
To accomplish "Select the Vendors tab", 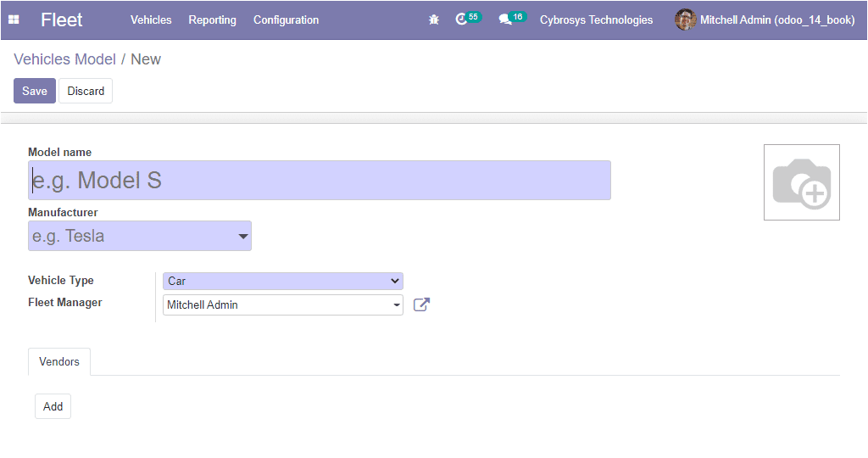I will (59, 361).
